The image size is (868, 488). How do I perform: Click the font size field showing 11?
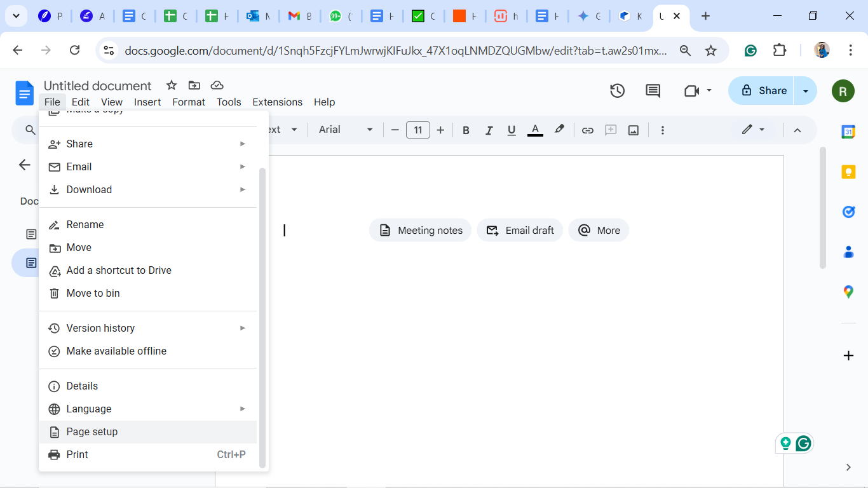click(418, 130)
